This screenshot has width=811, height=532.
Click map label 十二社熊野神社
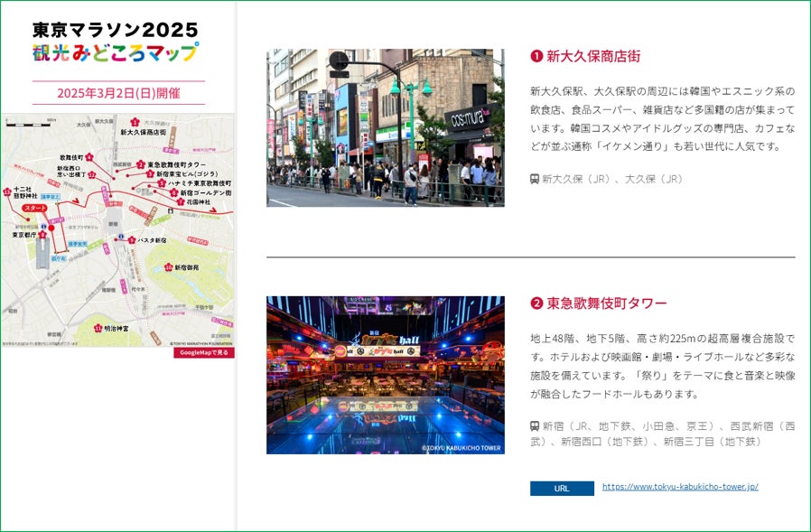pyautogui.click(x=25, y=192)
